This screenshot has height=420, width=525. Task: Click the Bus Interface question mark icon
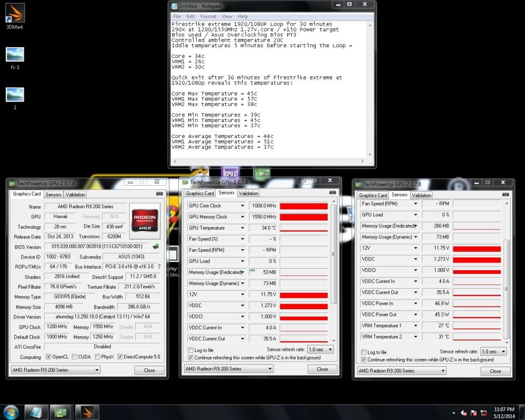(x=159, y=267)
